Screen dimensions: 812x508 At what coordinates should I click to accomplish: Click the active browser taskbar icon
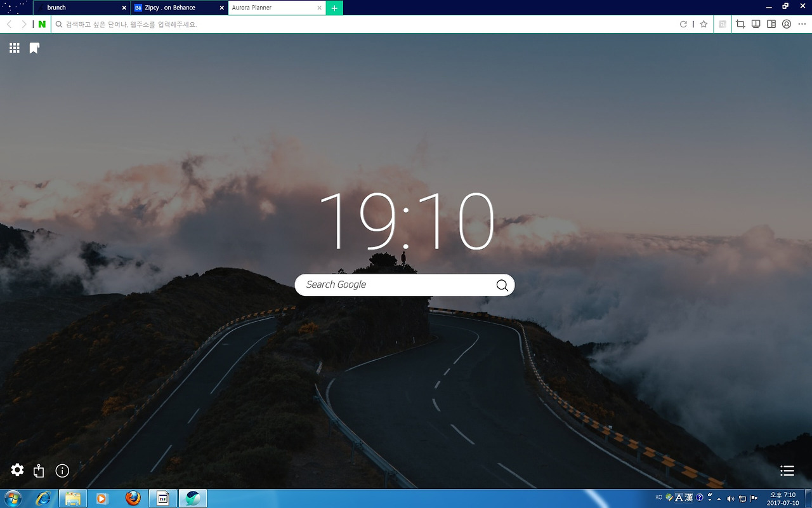click(193, 498)
